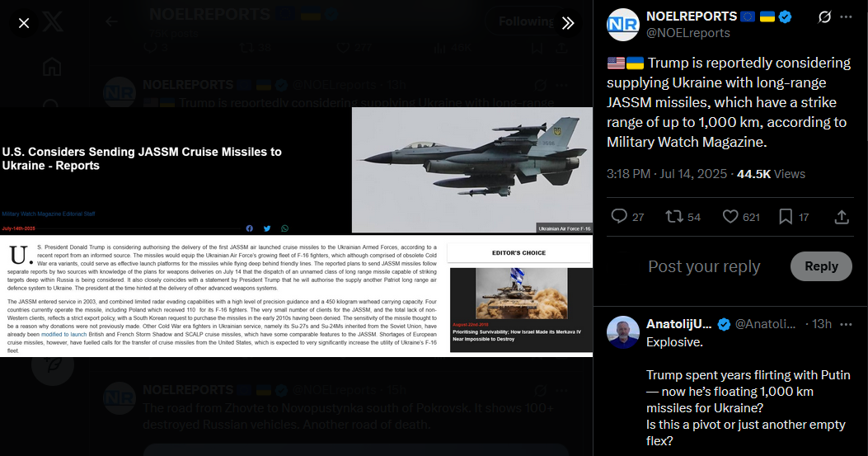Click the 13h timestamp on AnatolijU reply
The image size is (868, 456).
pyautogui.click(x=822, y=324)
